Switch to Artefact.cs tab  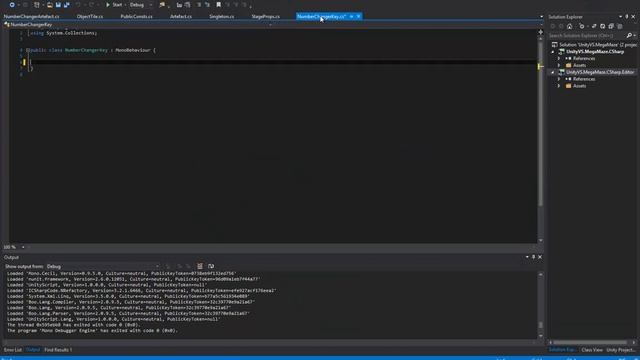click(181, 16)
